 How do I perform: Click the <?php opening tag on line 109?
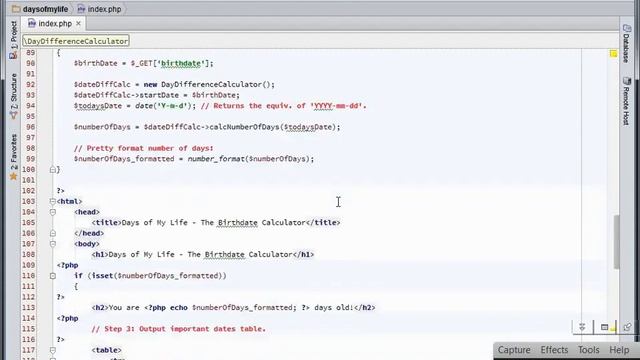coord(67,265)
